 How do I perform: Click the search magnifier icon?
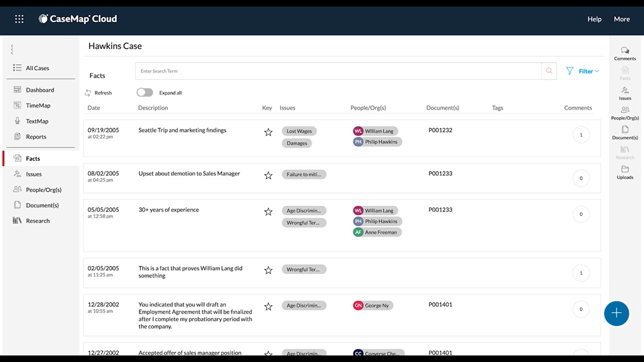click(549, 71)
